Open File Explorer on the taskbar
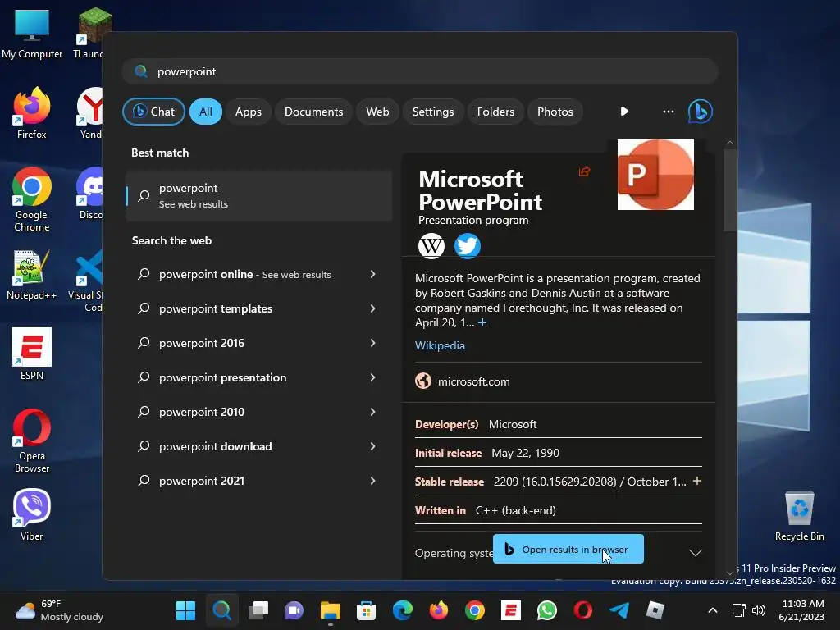Viewport: 840px width, 630px height. (x=330, y=610)
